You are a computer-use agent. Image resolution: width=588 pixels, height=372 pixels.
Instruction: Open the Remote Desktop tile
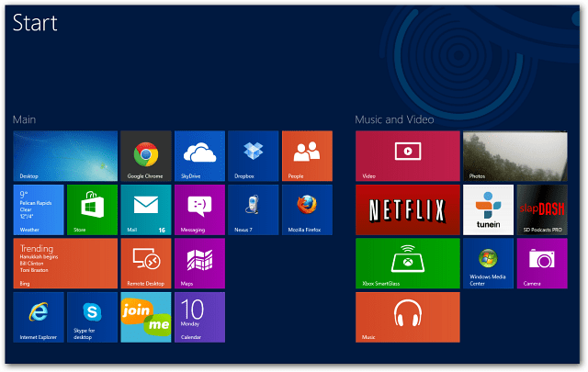point(146,264)
